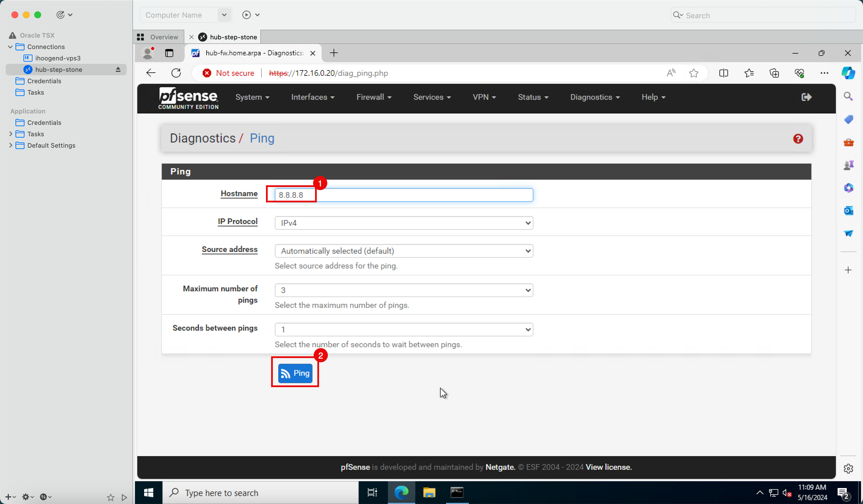Click the Overview tab

[159, 36]
